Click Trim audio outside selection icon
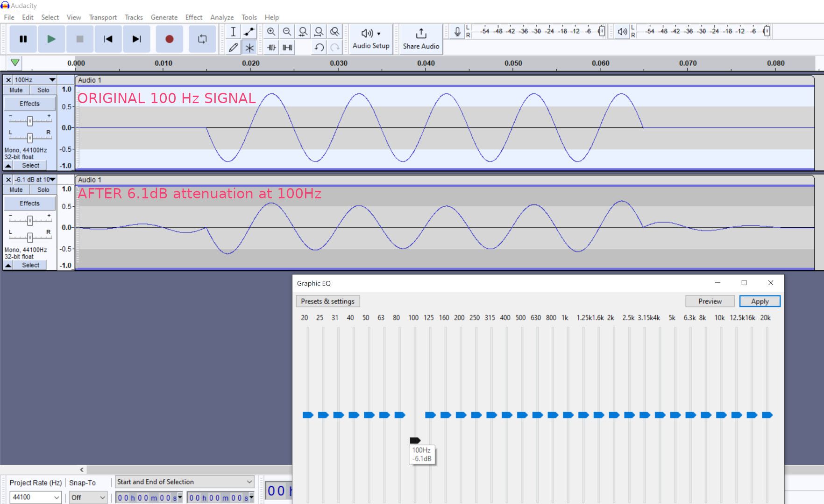Image resolution: width=824 pixels, height=504 pixels. point(271,48)
